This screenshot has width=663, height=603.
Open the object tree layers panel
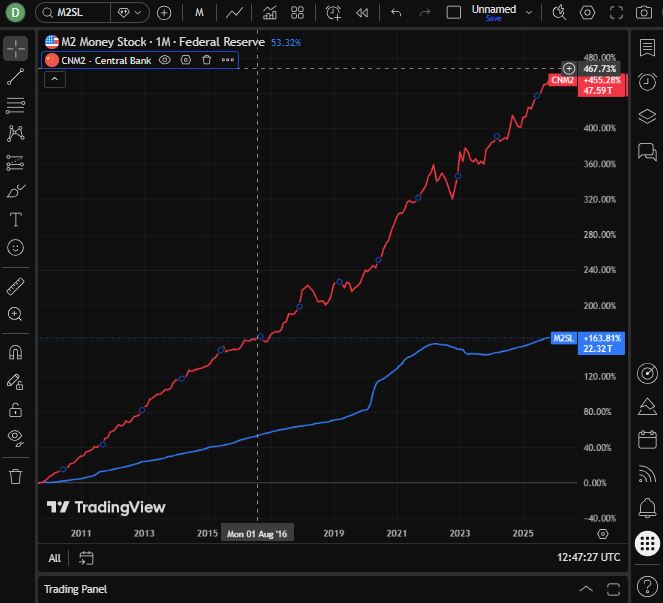(x=647, y=116)
